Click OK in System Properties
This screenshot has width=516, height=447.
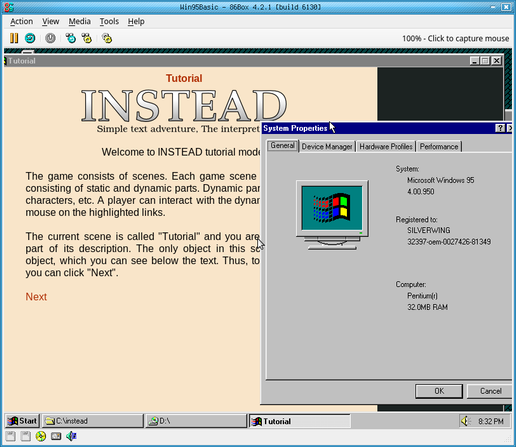(x=439, y=391)
